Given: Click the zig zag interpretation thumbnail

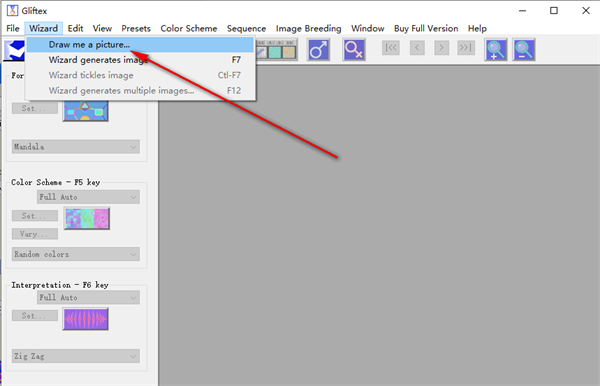Looking at the screenshot, I should 86,319.
